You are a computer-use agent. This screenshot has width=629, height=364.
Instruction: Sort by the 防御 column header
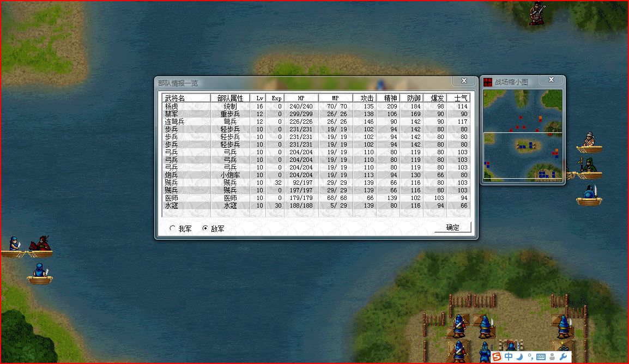point(412,98)
